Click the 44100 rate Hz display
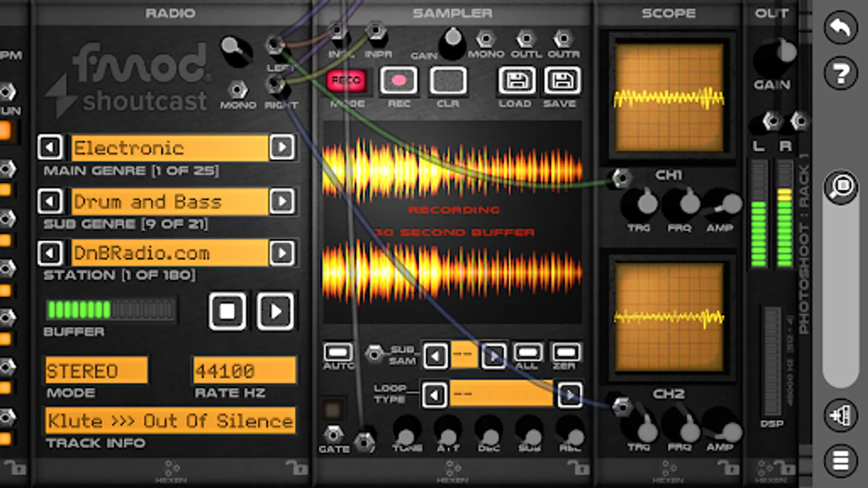 pos(244,370)
